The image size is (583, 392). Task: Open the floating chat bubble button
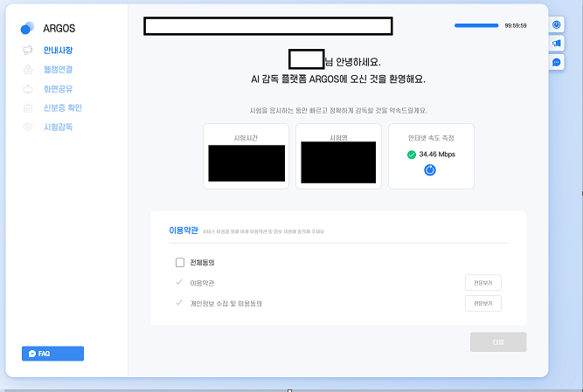click(x=556, y=62)
